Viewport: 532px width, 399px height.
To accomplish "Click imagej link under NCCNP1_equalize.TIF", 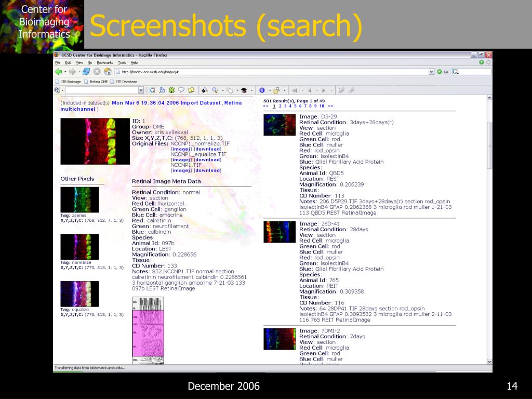I will click(181, 160).
